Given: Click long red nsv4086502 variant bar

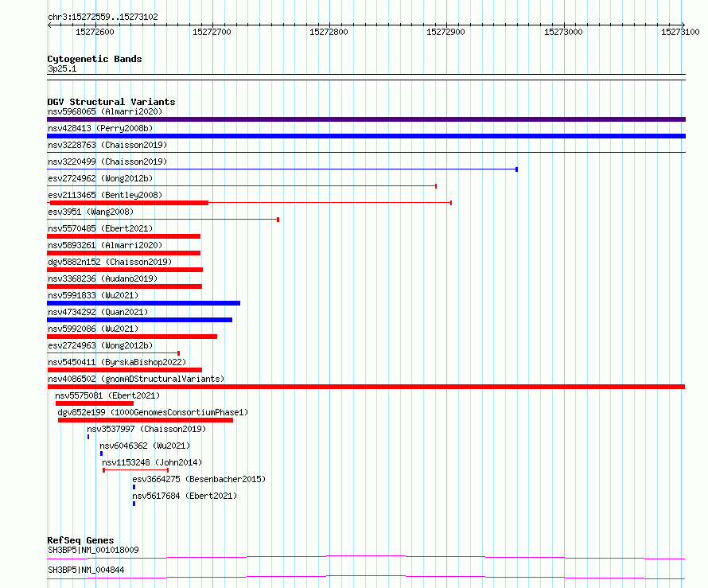Looking at the screenshot, I should click(x=366, y=387).
